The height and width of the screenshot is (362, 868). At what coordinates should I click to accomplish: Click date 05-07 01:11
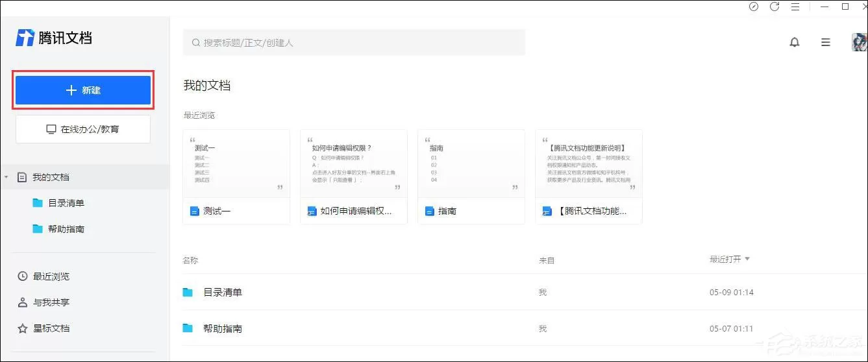click(732, 329)
